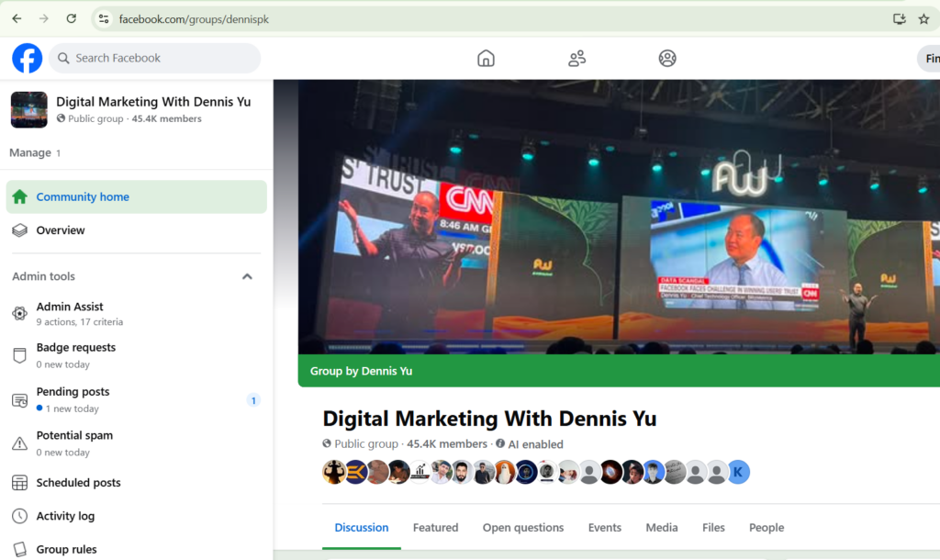Select the Home icon in top navigation
This screenshot has height=560, width=940.
(486, 58)
